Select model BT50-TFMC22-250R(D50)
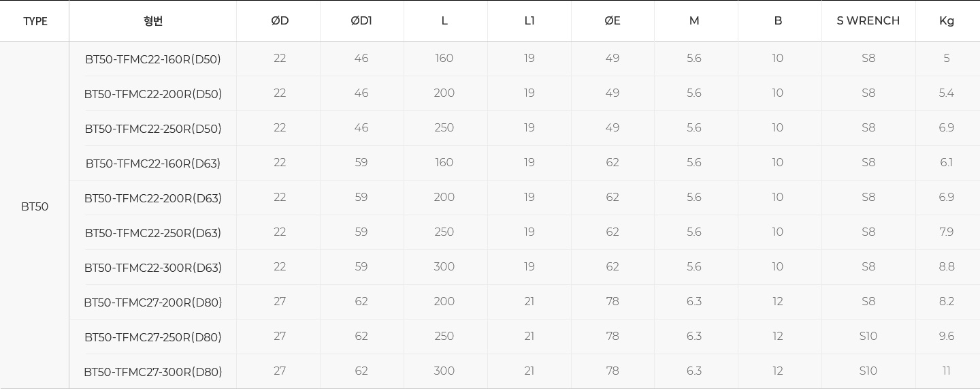980x389 pixels. click(153, 129)
